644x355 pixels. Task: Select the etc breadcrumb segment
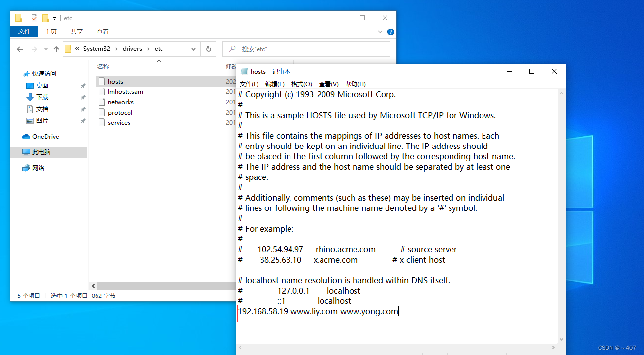pos(159,49)
